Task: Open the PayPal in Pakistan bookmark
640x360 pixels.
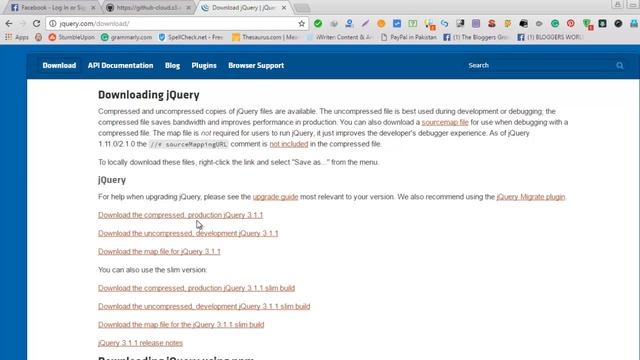Action: [409, 37]
